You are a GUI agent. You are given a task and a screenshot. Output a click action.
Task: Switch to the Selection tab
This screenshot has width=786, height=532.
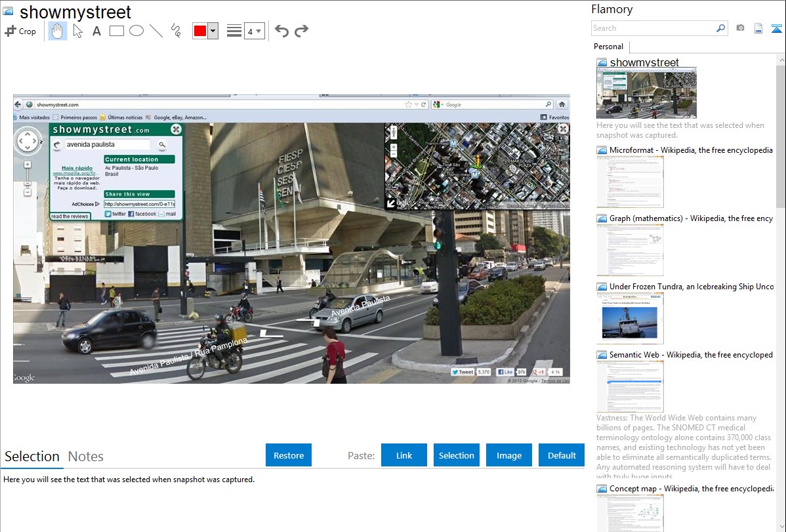coord(32,457)
